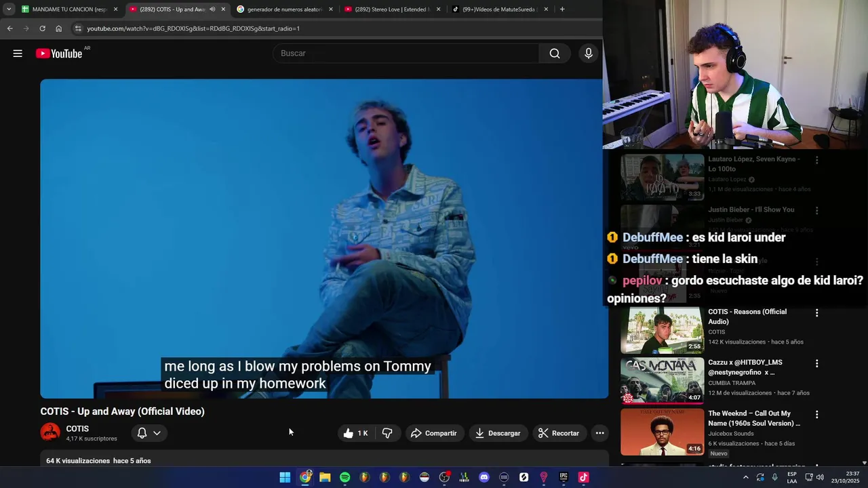This screenshot has height=488, width=868.
Task: Like the video with thumbs up
Action: 357,433
